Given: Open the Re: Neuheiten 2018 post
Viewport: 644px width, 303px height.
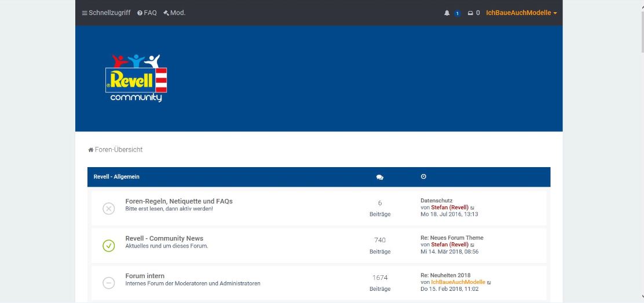Looking at the screenshot, I should pos(445,275).
